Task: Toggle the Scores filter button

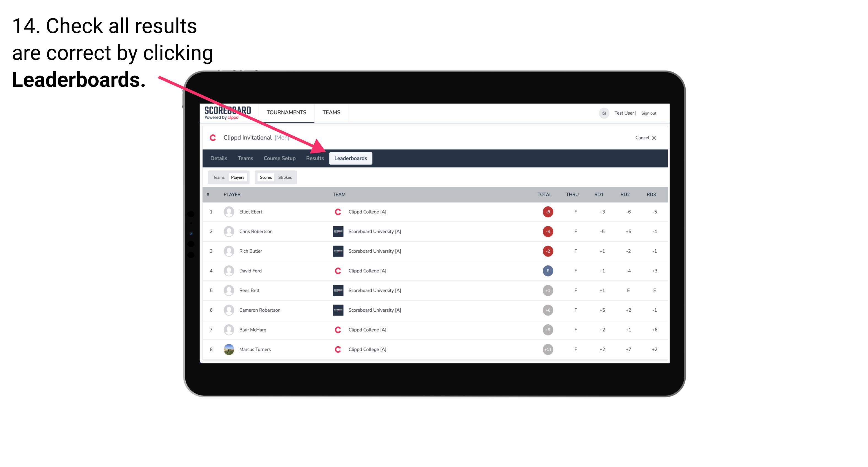Action: point(265,177)
